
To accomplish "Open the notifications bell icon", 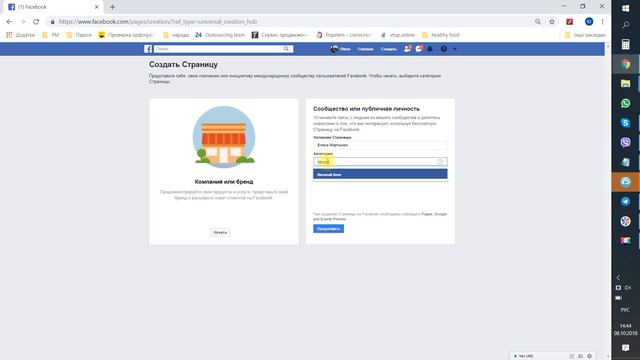I will (430, 49).
